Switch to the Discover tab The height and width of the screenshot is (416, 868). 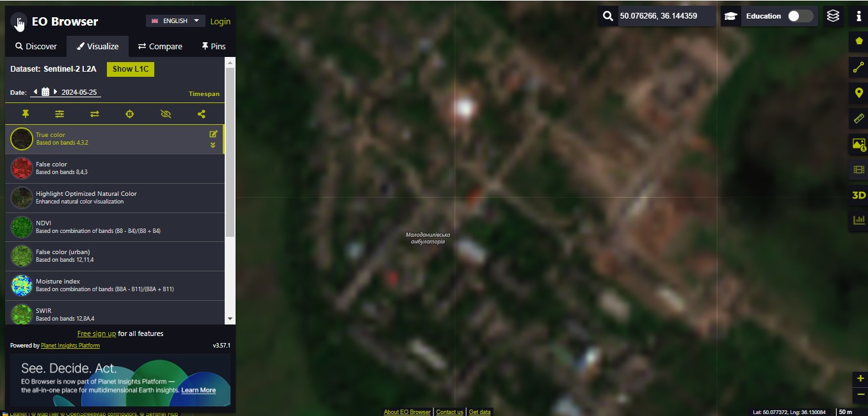[36, 46]
